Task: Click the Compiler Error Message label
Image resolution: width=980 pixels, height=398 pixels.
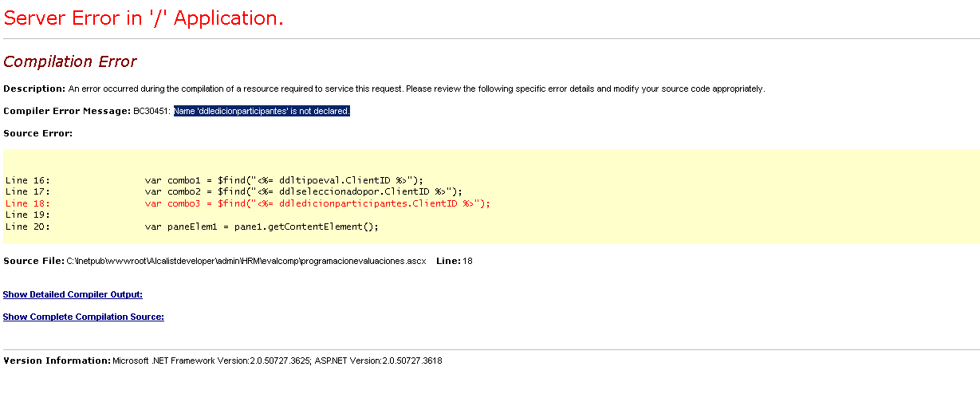Action: point(67,111)
